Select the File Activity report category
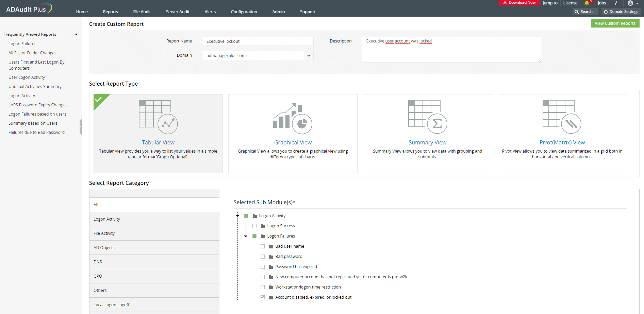The height and width of the screenshot is (314, 644). pyautogui.click(x=154, y=233)
